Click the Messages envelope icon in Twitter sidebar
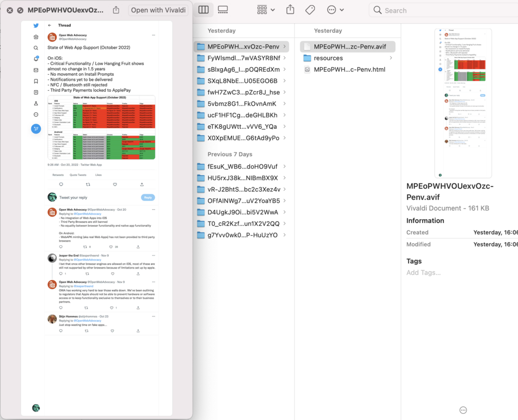 tap(36, 70)
